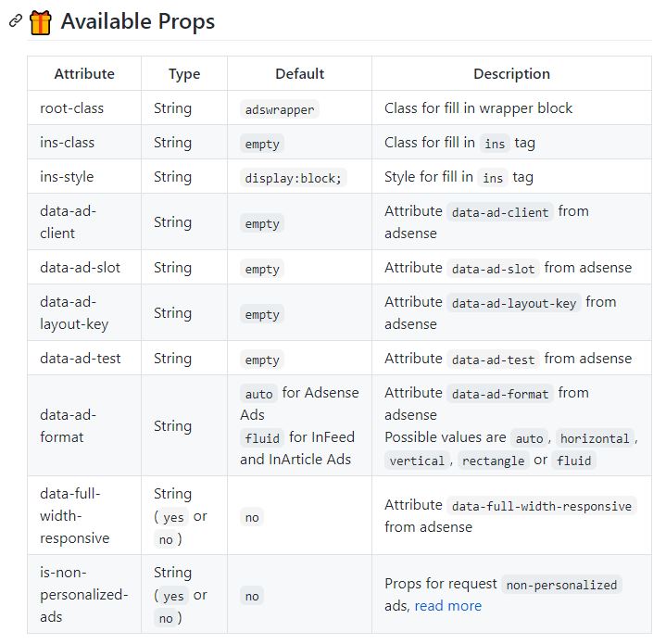This screenshot has width=666, height=644.
Task: Click the display:block; default value
Action: 293,178
